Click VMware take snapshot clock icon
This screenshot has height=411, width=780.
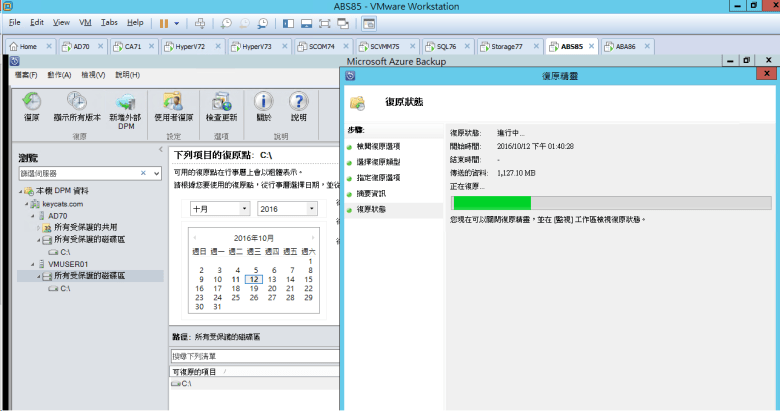pyautogui.click(x=226, y=22)
